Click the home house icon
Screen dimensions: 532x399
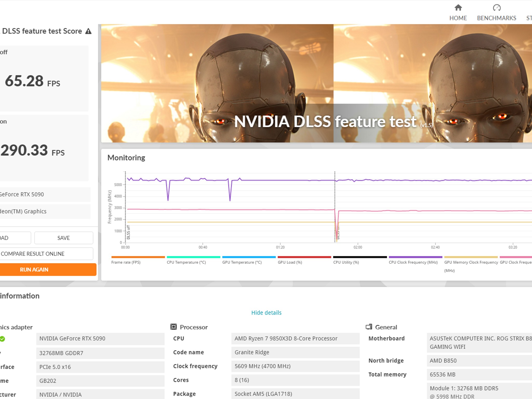458,8
